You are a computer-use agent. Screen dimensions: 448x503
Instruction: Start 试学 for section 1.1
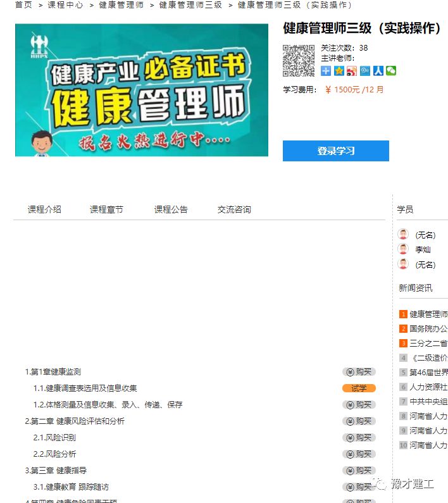pos(359,388)
